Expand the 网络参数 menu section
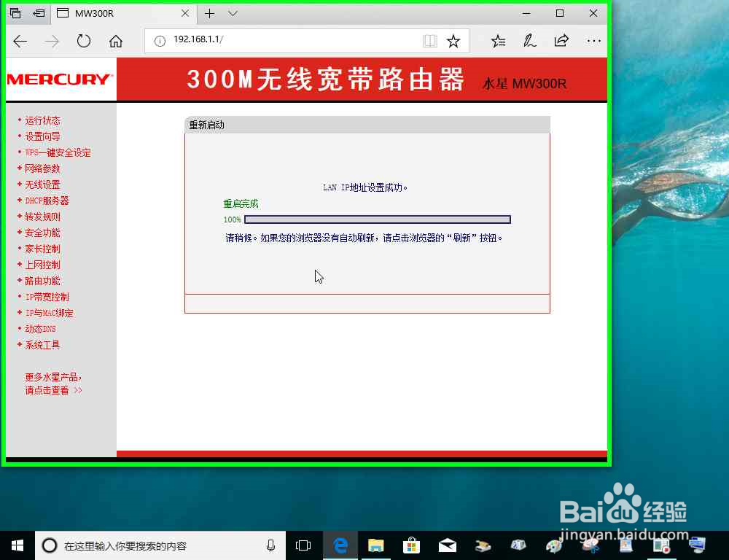Viewport: 729px width, 560px height. click(42, 168)
